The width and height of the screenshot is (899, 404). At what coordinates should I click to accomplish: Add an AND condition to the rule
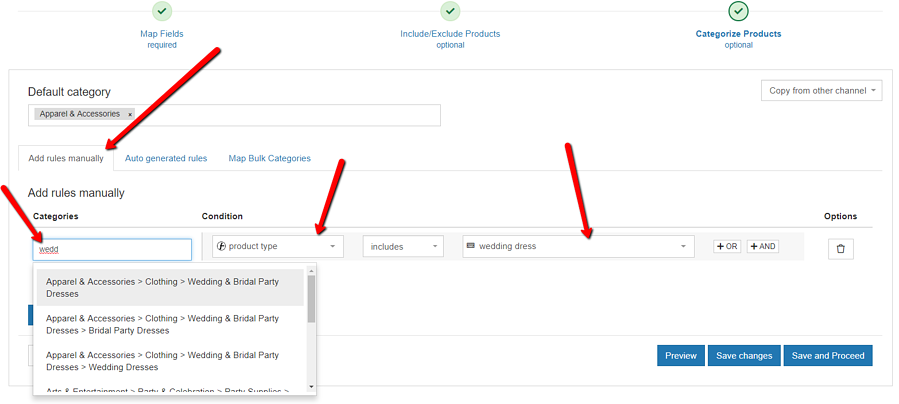(x=763, y=246)
